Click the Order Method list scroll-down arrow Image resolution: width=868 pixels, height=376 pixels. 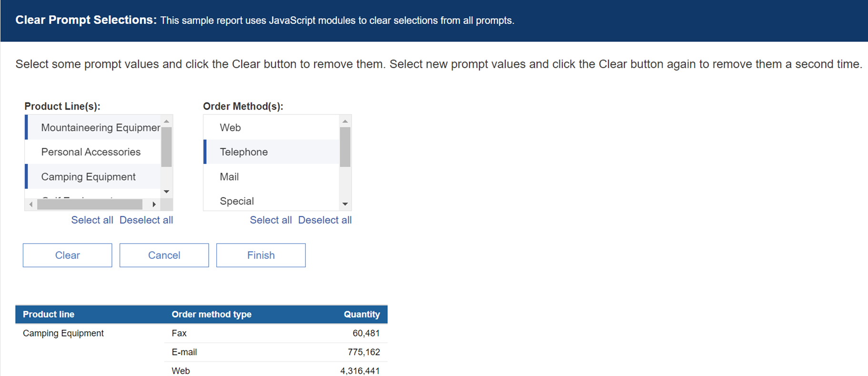(x=345, y=204)
